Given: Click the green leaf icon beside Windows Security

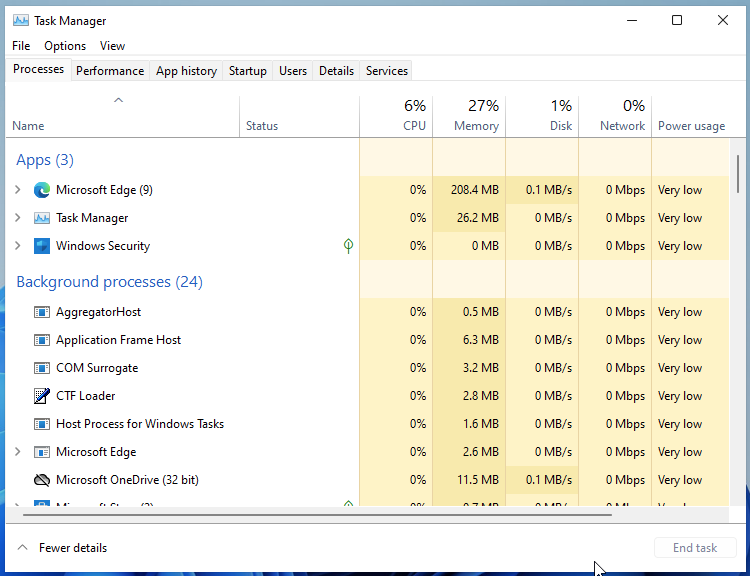Looking at the screenshot, I should 348,246.
